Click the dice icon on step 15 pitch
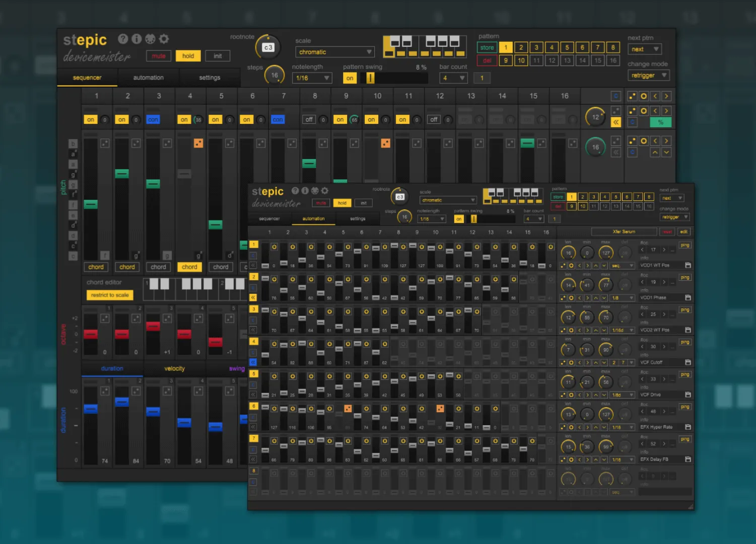Viewport: 756px width, 544px height. tap(542, 143)
